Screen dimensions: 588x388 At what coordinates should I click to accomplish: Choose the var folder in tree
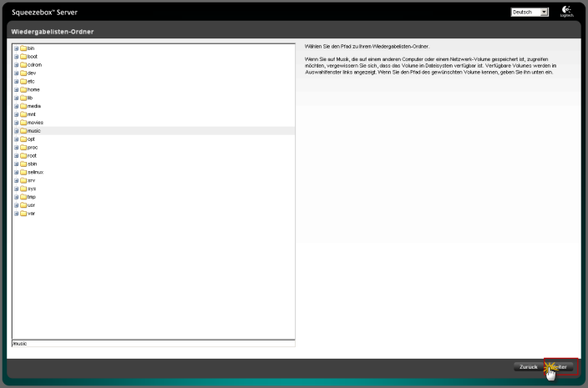[x=31, y=213]
